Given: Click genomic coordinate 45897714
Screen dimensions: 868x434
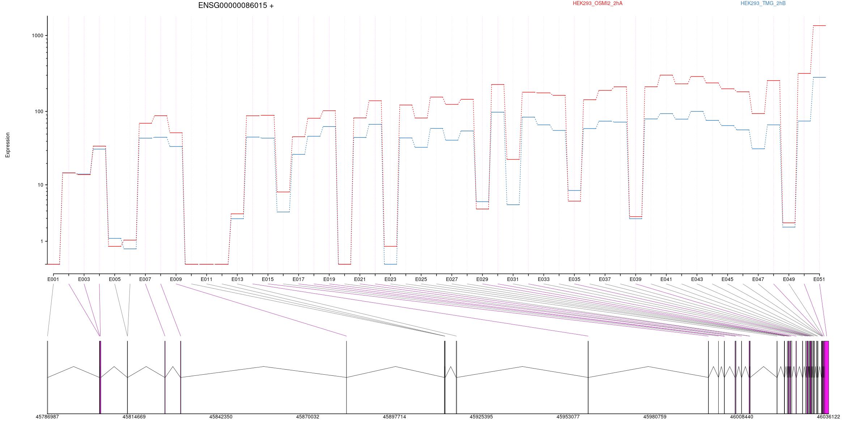Looking at the screenshot, I should pyautogui.click(x=395, y=417).
